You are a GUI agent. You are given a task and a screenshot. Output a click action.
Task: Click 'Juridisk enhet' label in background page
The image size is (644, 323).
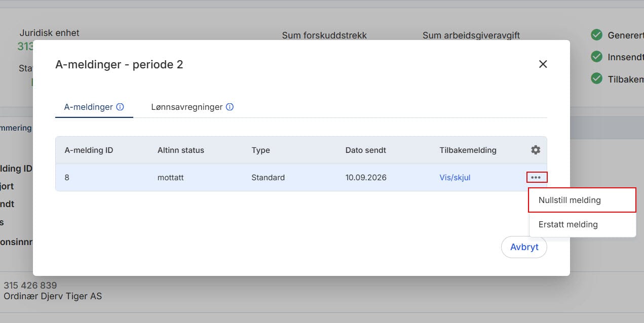[50, 33]
